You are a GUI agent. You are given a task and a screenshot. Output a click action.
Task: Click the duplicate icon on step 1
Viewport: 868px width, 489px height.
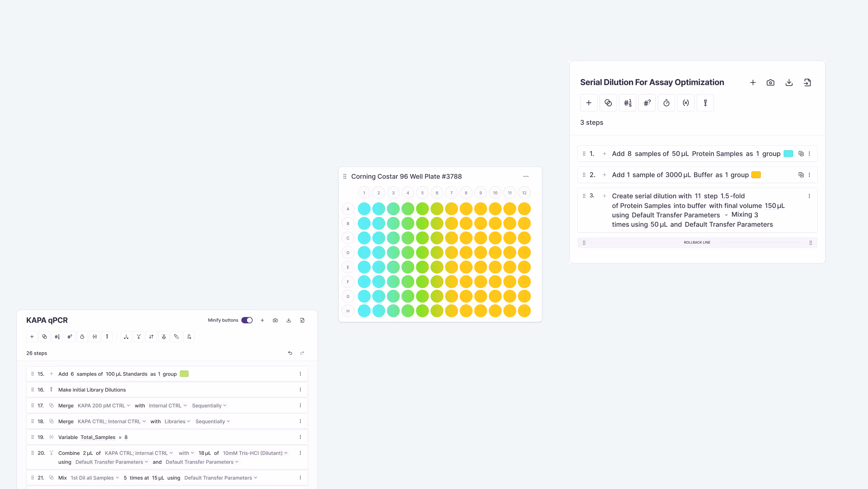point(801,153)
